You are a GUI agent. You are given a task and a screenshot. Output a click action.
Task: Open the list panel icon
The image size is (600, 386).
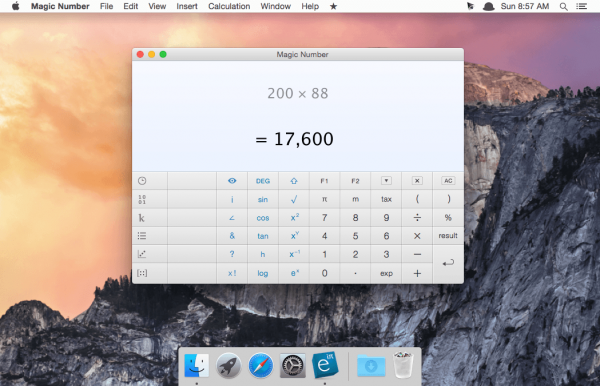click(x=142, y=236)
